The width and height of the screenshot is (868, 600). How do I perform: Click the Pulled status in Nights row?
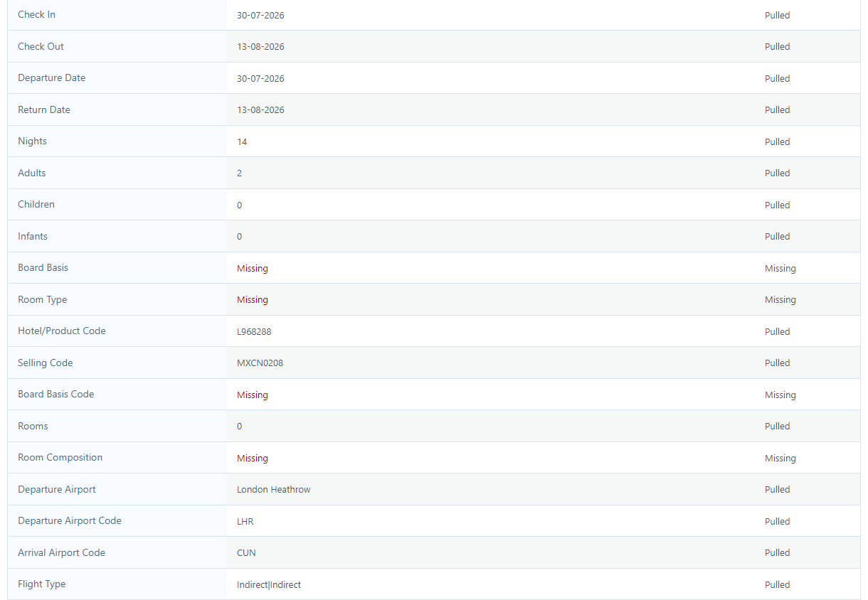click(778, 142)
